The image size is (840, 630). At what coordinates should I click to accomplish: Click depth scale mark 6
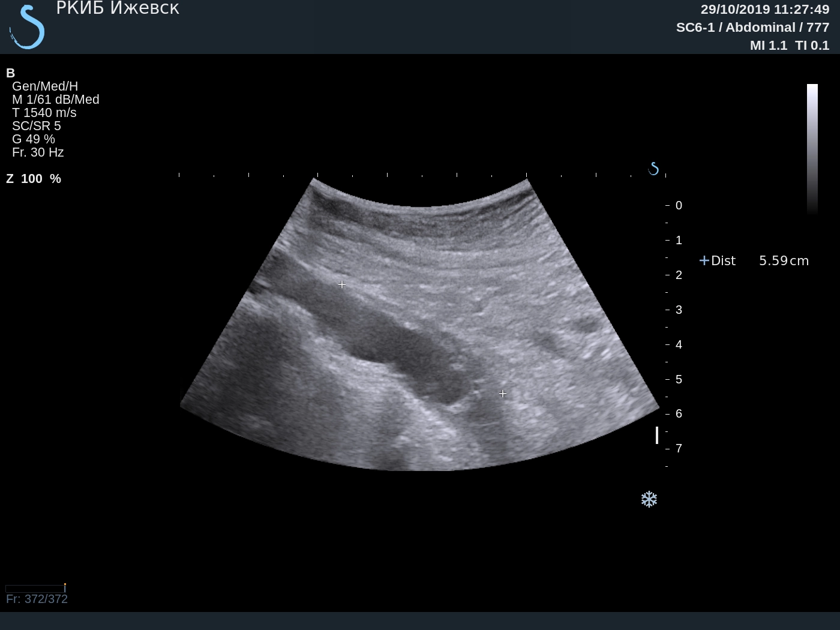tap(679, 413)
